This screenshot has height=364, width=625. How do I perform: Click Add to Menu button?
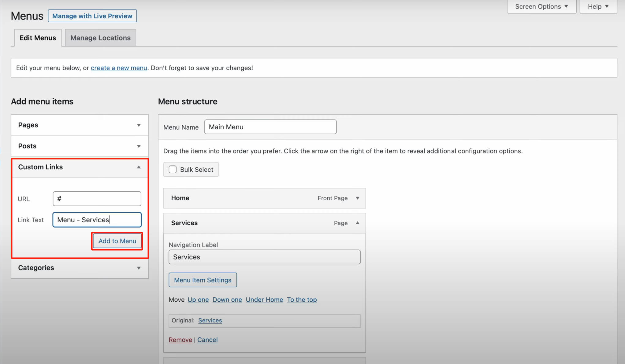(x=117, y=241)
